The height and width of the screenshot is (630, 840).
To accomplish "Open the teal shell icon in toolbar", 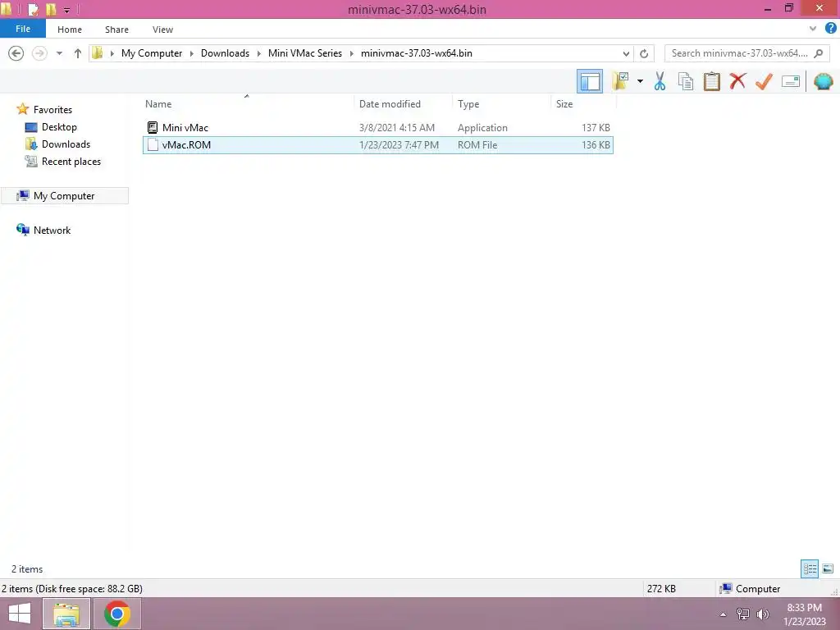I will [824, 81].
